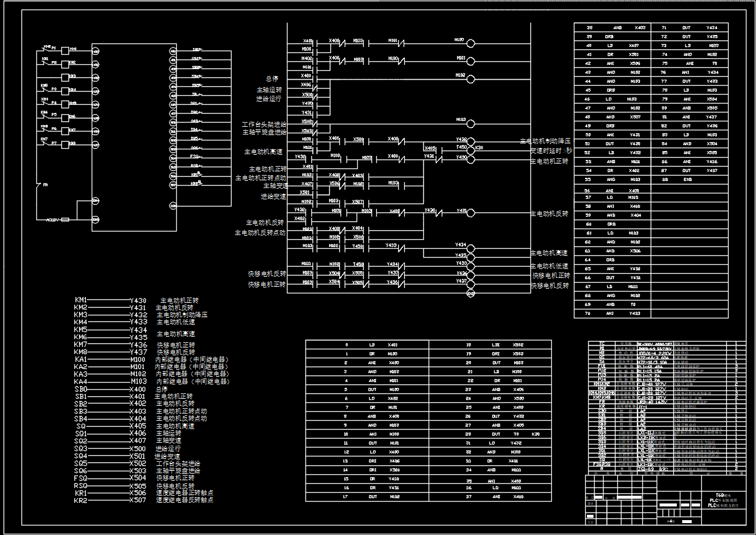The image size is (756, 535).
Task: Select END symbol at ladder diagram bottom
Action: [x=471, y=293]
